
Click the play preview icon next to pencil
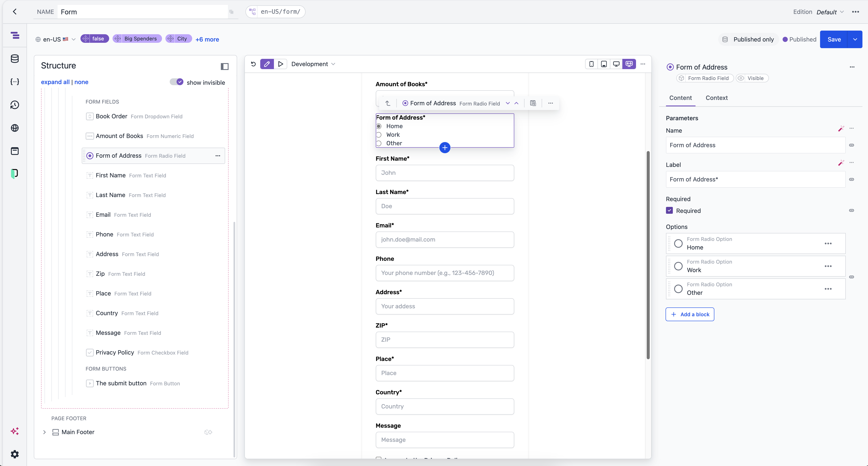point(281,64)
